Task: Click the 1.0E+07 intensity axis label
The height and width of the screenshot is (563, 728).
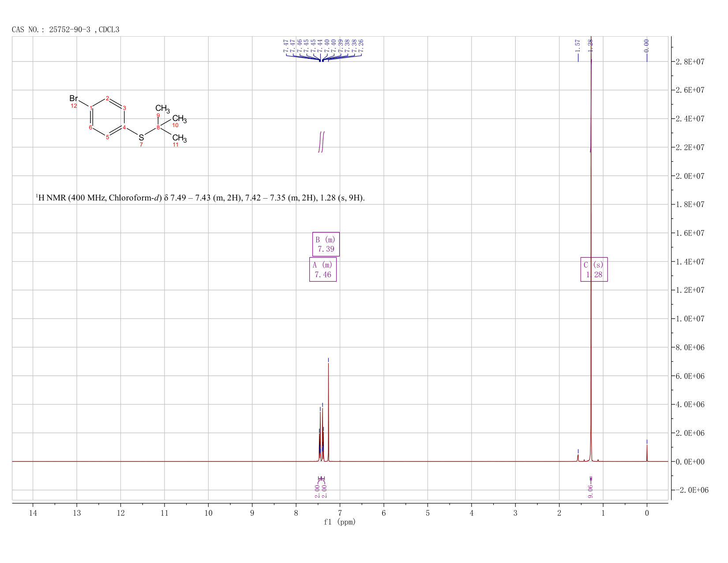Action: tap(690, 319)
